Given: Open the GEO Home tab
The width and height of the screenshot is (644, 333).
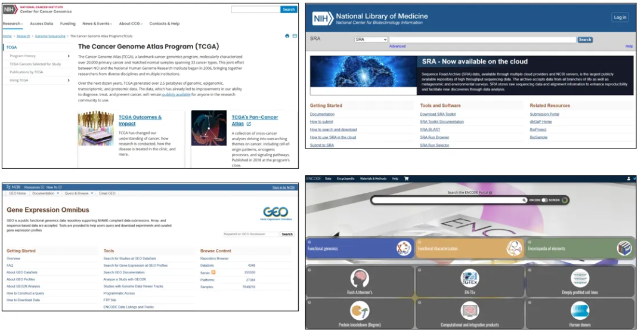Looking at the screenshot, I should [x=17, y=193].
